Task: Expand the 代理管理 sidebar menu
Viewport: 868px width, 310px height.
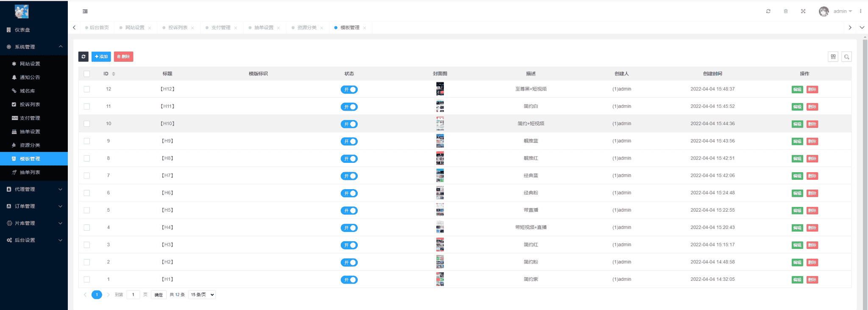Action: pyautogui.click(x=34, y=189)
